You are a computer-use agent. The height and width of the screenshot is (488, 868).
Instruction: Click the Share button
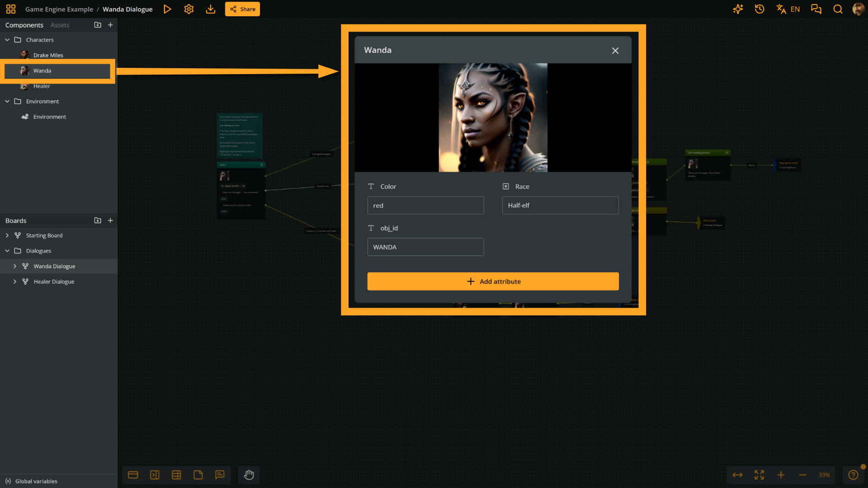(242, 9)
